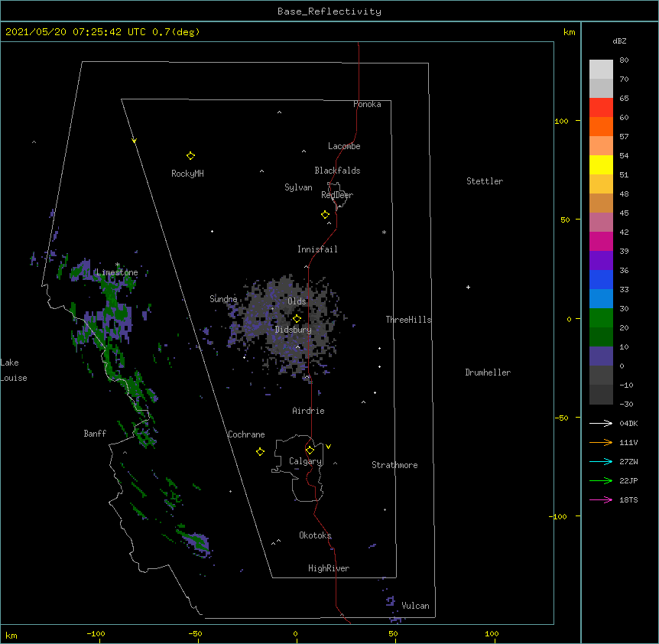The width and height of the screenshot is (659, 644).
Task: Click the Banff label
Action: [95, 434]
